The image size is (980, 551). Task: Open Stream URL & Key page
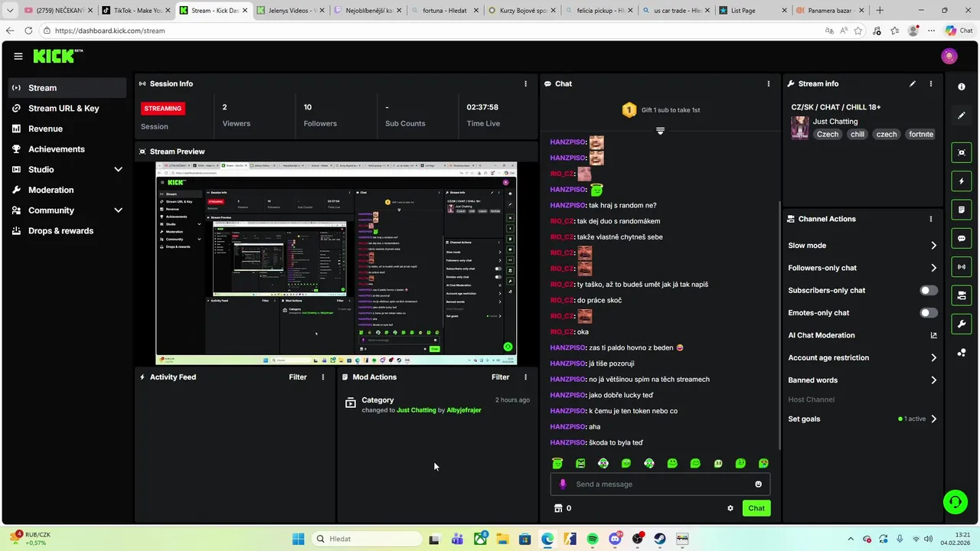(67, 109)
